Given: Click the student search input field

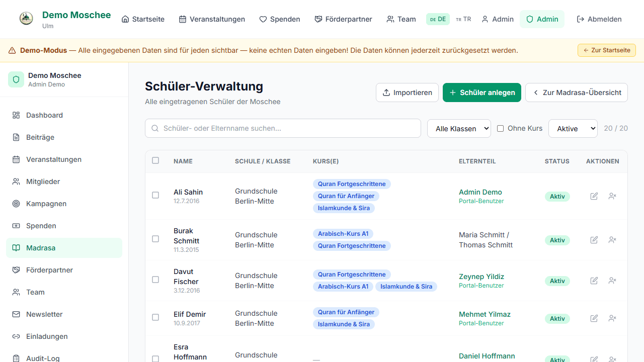Looking at the screenshot, I should pyautogui.click(x=283, y=128).
